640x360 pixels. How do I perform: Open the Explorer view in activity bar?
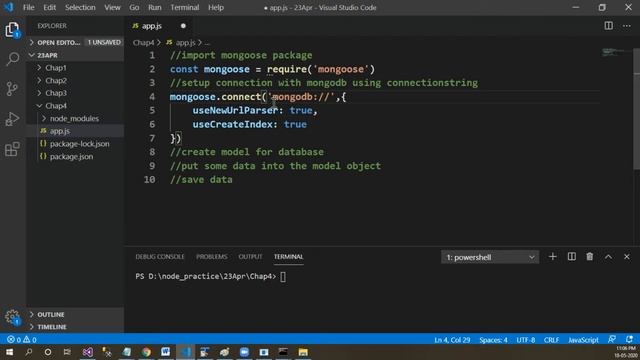click(12, 30)
